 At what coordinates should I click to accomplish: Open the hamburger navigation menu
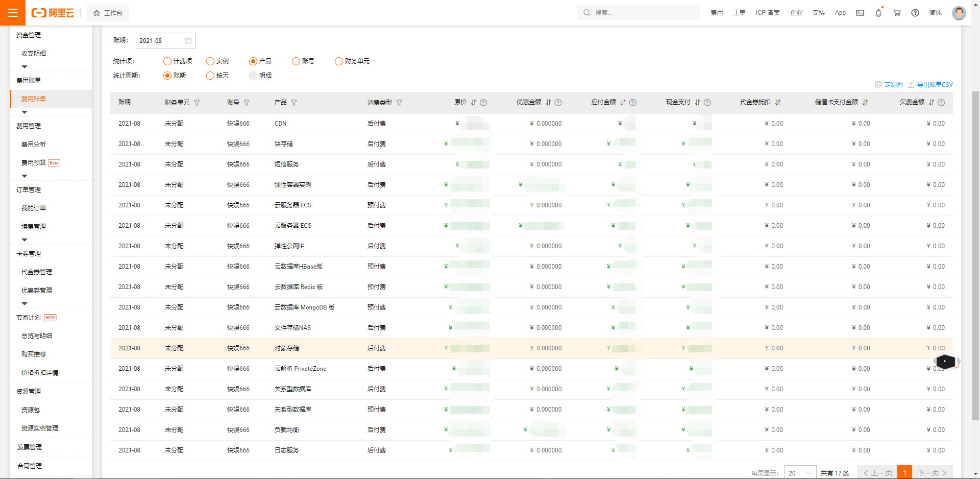pos(13,13)
